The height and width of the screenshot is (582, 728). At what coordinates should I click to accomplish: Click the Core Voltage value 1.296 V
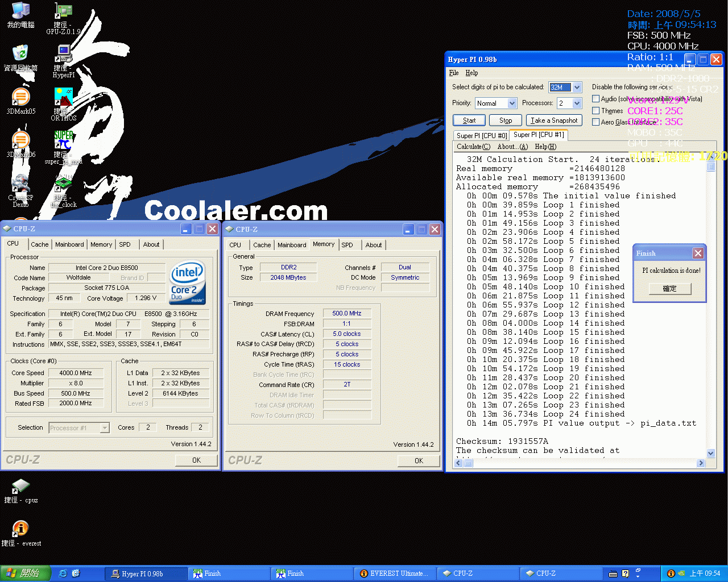point(146,298)
